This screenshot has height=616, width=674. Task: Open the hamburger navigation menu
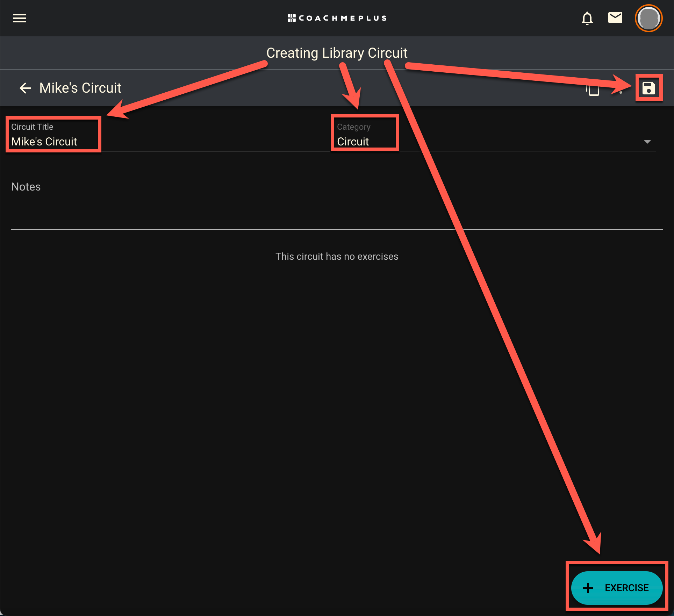(20, 18)
